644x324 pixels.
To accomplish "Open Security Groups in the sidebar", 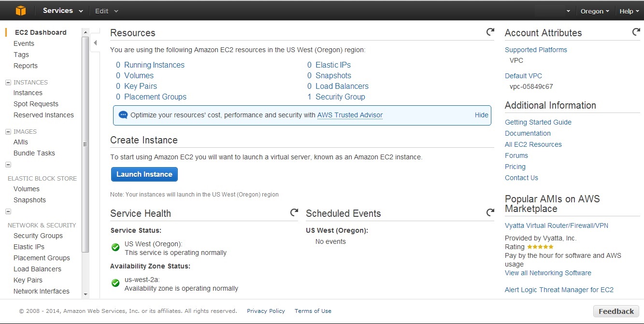I will pos(38,236).
